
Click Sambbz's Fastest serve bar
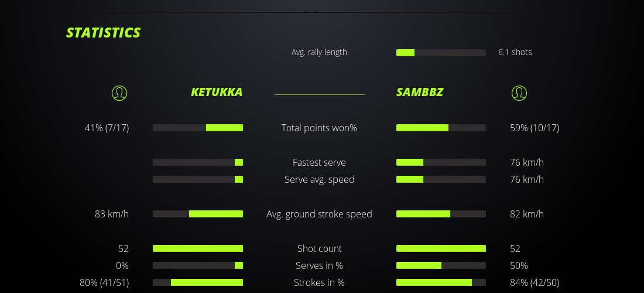point(441,162)
